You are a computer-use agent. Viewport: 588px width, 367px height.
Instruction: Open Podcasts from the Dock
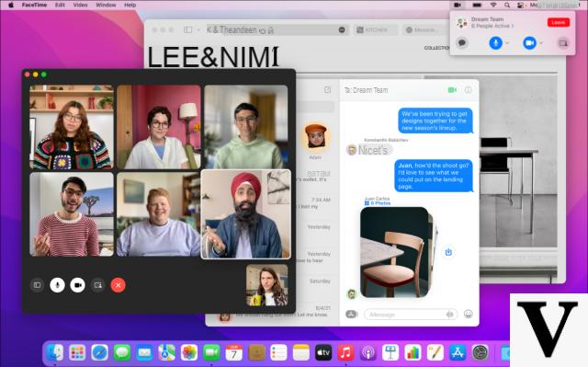click(368, 352)
